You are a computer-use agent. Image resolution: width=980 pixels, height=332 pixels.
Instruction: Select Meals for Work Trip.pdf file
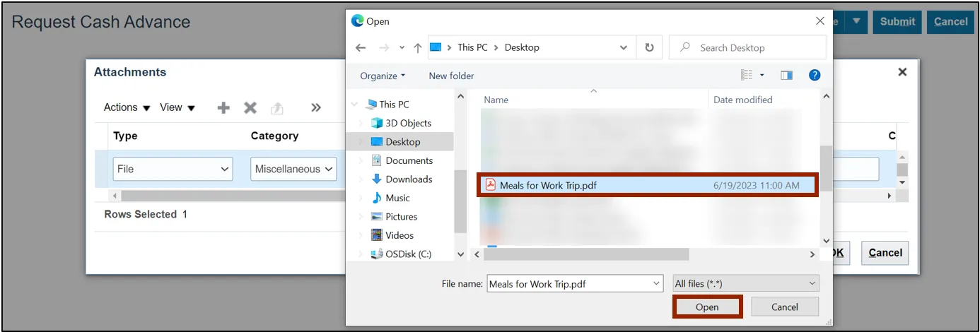tap(647, 186)
